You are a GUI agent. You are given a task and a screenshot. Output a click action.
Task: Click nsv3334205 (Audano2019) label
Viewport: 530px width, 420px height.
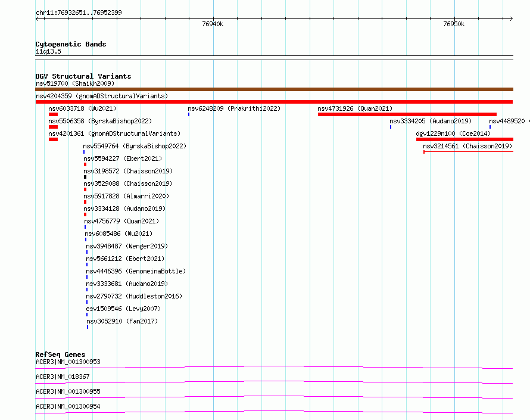coord(431,121)
